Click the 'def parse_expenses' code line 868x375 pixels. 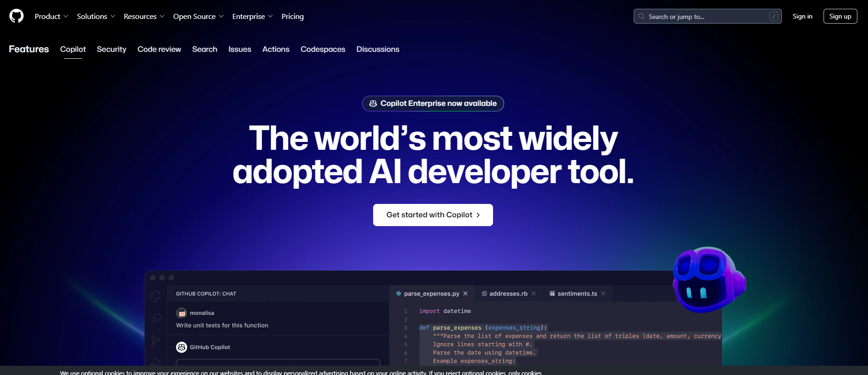(x=483, y=328)
